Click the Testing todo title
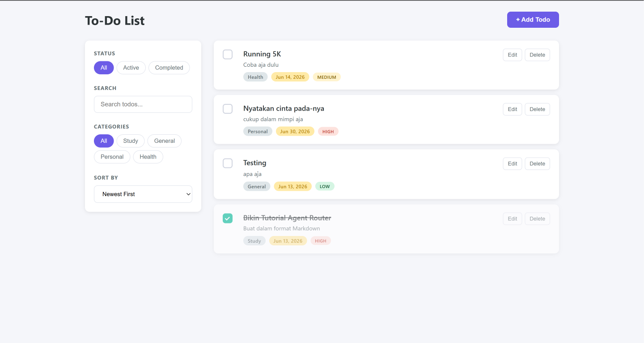The image size is (644, 343). click(x=255, y=163)
